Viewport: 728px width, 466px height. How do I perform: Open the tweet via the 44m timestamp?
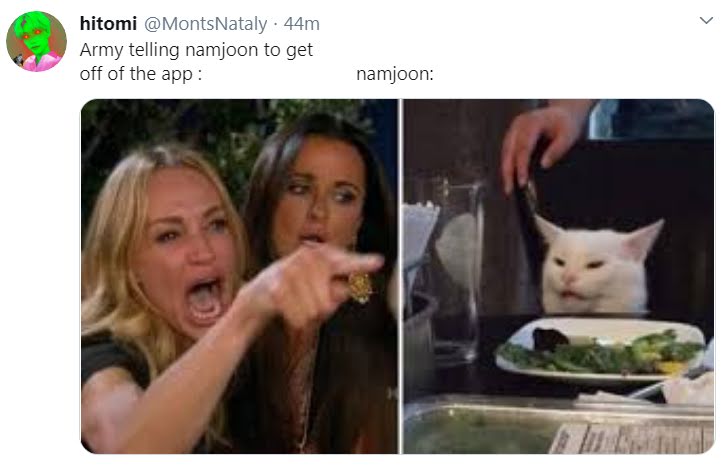[302, 24]
